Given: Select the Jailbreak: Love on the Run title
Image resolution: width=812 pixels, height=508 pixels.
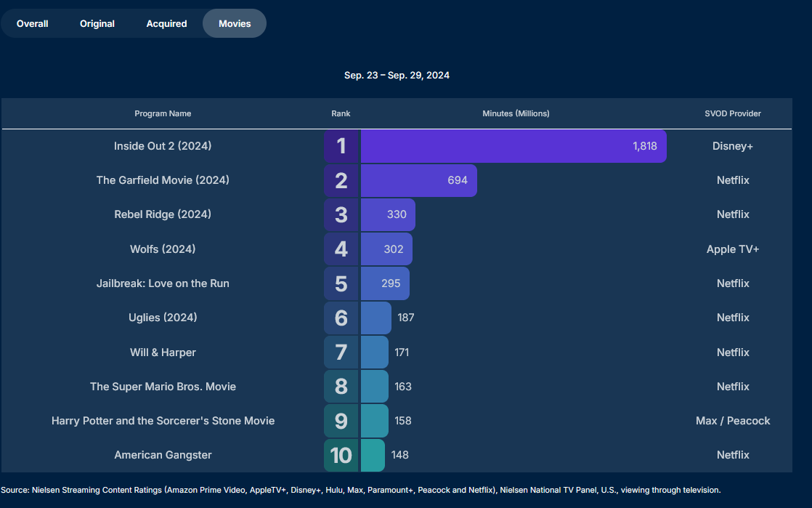Looking at the screenshot, I should 163,283.
